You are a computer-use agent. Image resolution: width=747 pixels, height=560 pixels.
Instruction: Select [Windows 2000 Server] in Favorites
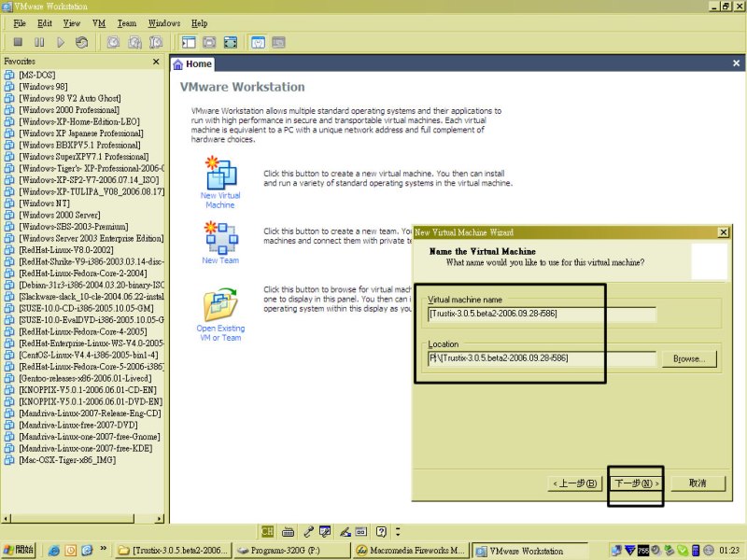(60, 215)
